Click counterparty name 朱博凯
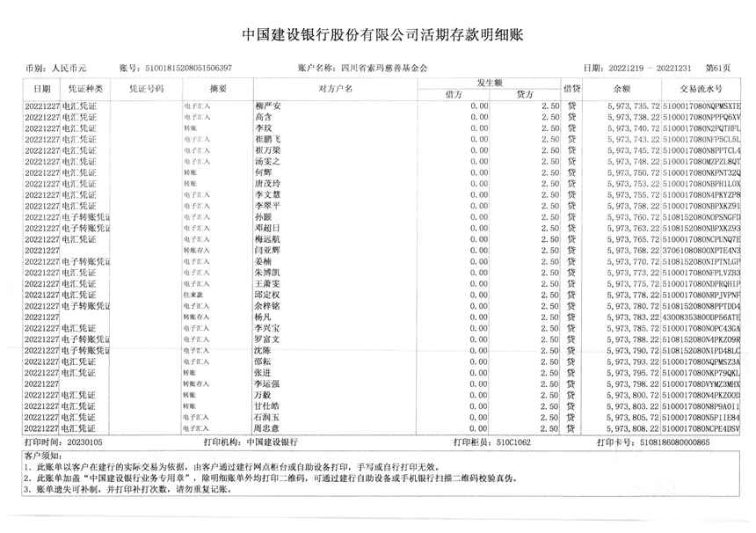756x533 pixels. (x=267, y=273)
